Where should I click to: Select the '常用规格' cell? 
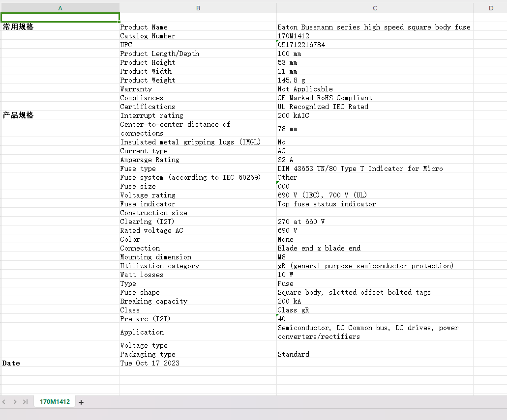pyautogui.click(x=60, y=27)
